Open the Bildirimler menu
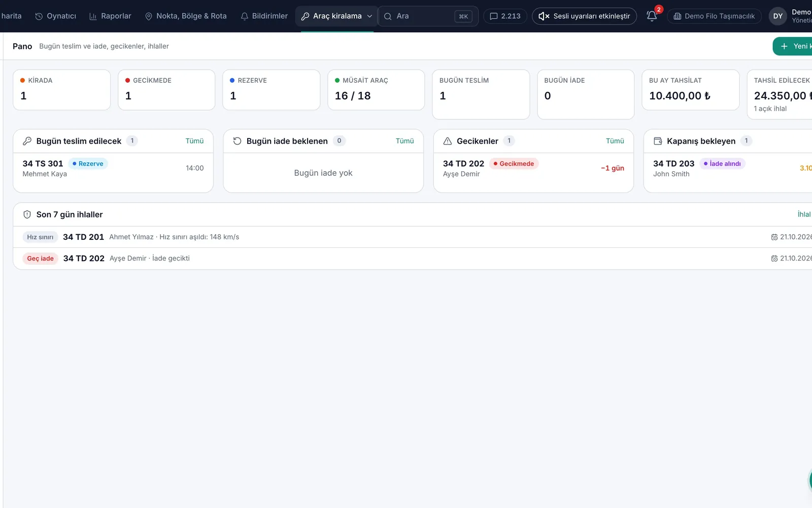Viewport: 812px width, 508px height. [x=264, y=16]
